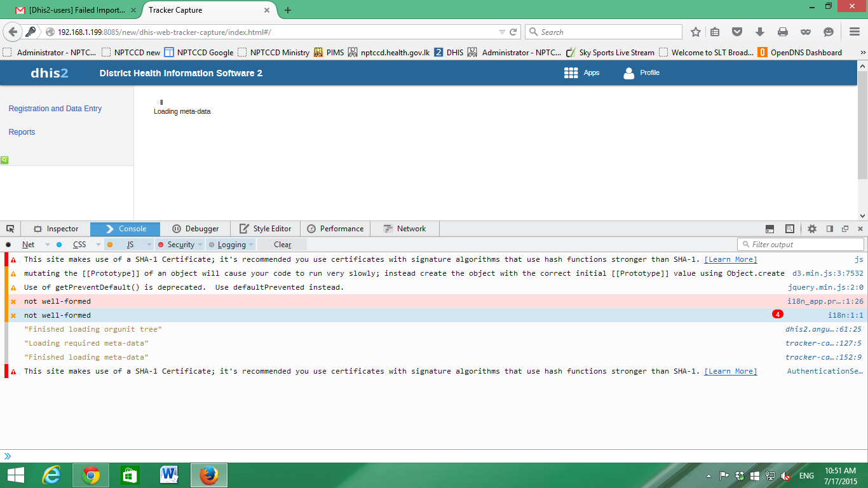Toggle the CSS filter in console
Image resolution: width=868 pixels, height=488 pixels.
click(79, 245)
